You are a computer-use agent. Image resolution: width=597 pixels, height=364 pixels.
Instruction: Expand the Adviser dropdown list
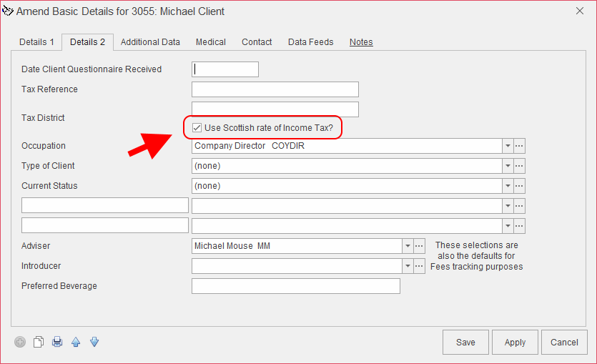point(408,246)
